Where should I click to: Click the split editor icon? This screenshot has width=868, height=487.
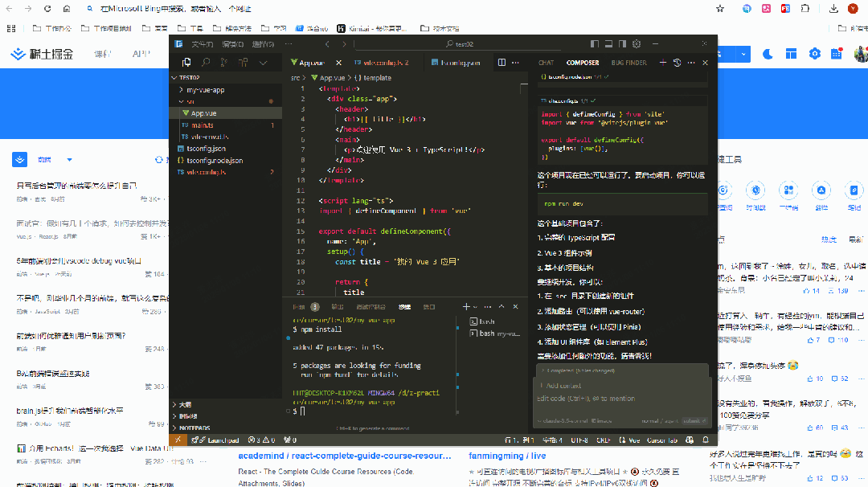tap(502, 63)
